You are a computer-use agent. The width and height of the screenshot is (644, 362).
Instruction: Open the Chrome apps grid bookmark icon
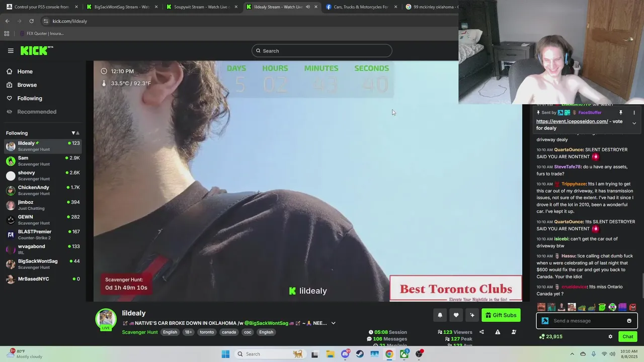click(x=7, y=33)
